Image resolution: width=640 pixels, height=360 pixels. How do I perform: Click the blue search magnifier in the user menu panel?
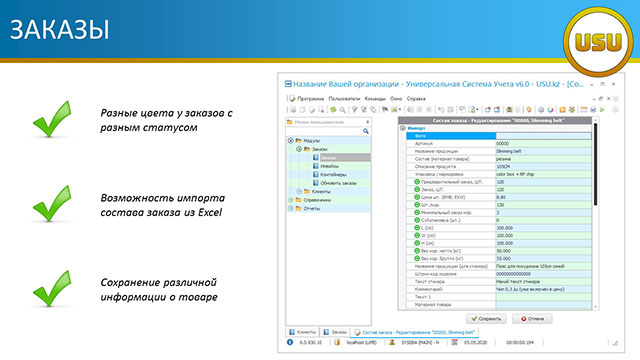366,131
